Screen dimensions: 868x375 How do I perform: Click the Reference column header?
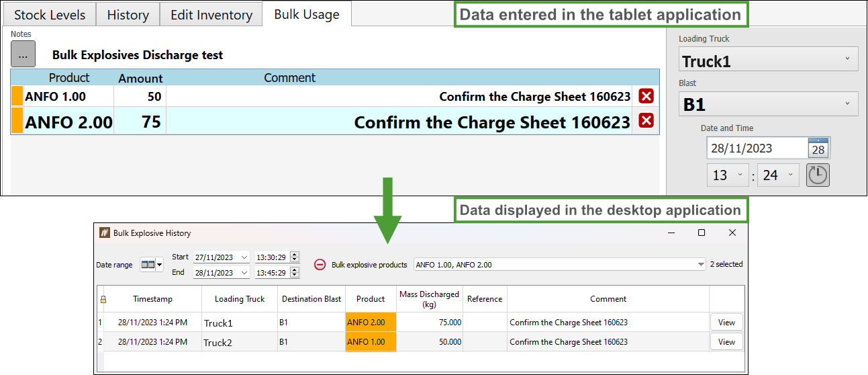[x=485, y=299]
